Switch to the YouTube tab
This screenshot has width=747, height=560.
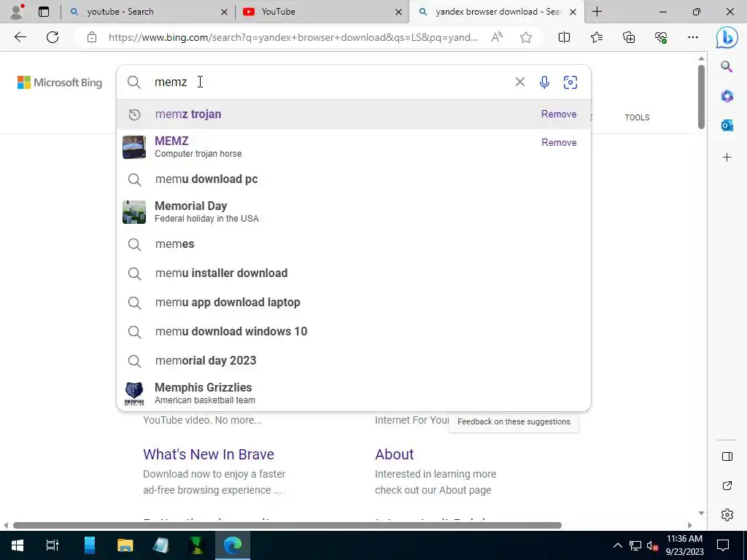point(322,12)
